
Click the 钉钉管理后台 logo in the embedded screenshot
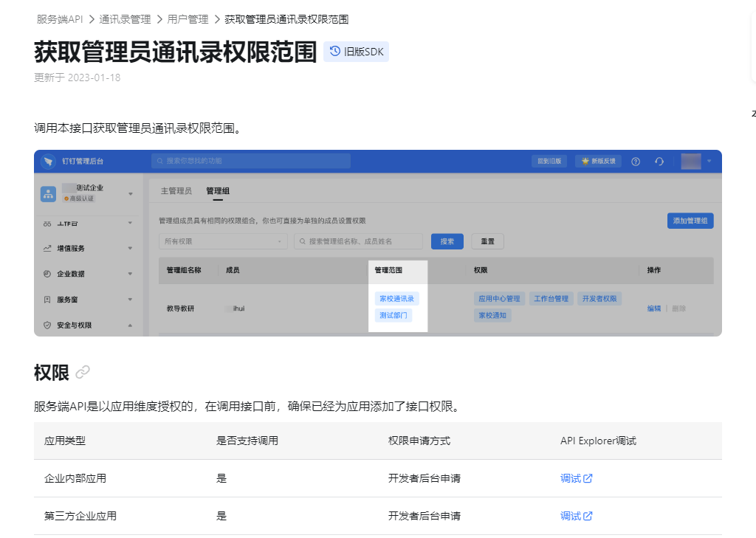pos(48,161)
